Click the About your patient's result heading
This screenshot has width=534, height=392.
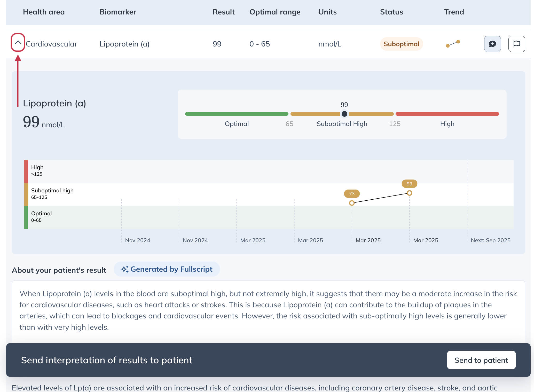pos(59,270)
